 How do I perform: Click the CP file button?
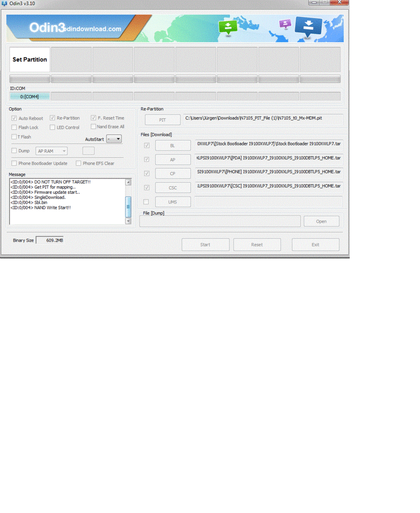(173, 174)
